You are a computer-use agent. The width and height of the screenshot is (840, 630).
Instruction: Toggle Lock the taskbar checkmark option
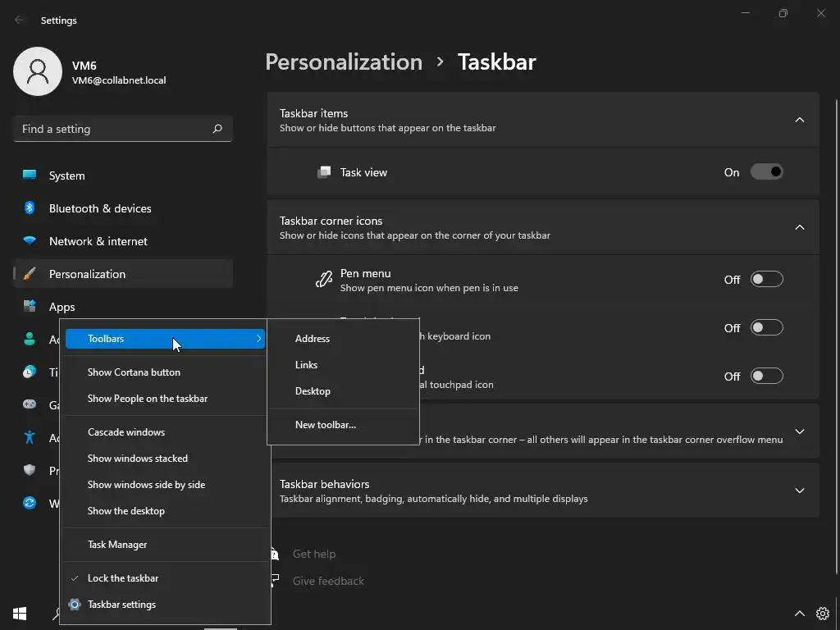(x=123, y=578)
